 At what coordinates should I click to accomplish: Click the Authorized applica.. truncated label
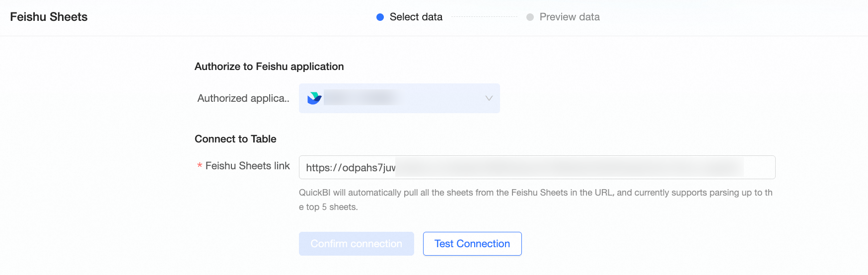243,98
